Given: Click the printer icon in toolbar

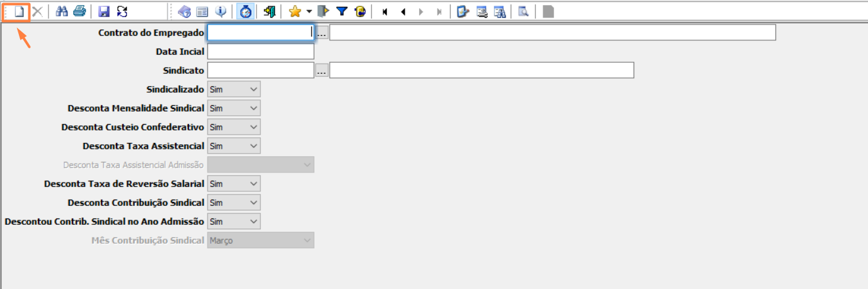Looking at the screenshot, I should click(x=79, y=11).
